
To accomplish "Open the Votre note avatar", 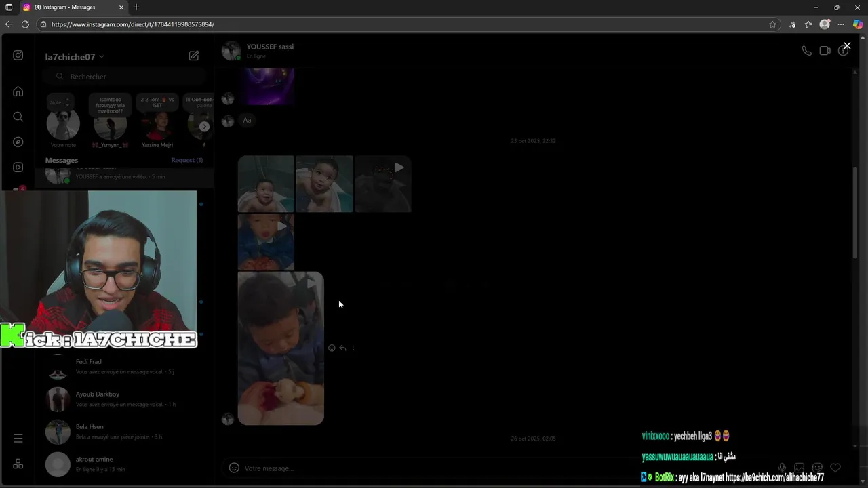I will point(63,125).
